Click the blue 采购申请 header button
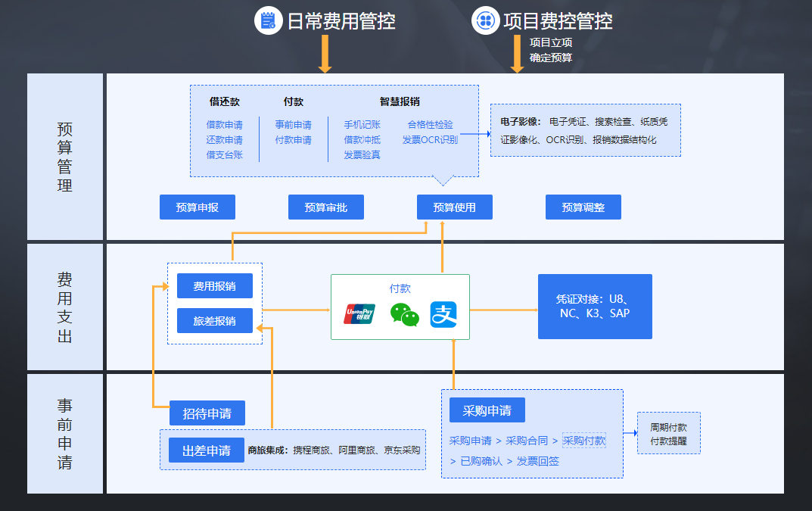812x511 pixels. click(487, 410)
